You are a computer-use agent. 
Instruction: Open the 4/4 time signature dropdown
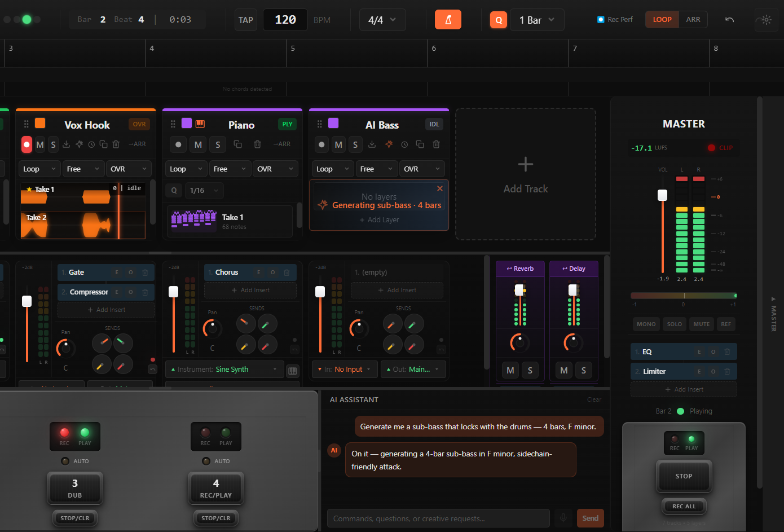pyautogui.click(x=382, y=20)
